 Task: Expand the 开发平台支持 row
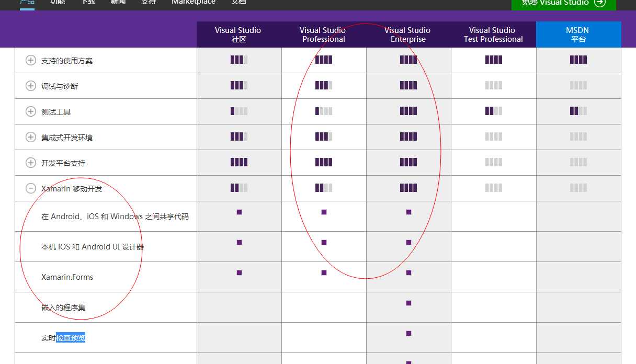point(31,163)
